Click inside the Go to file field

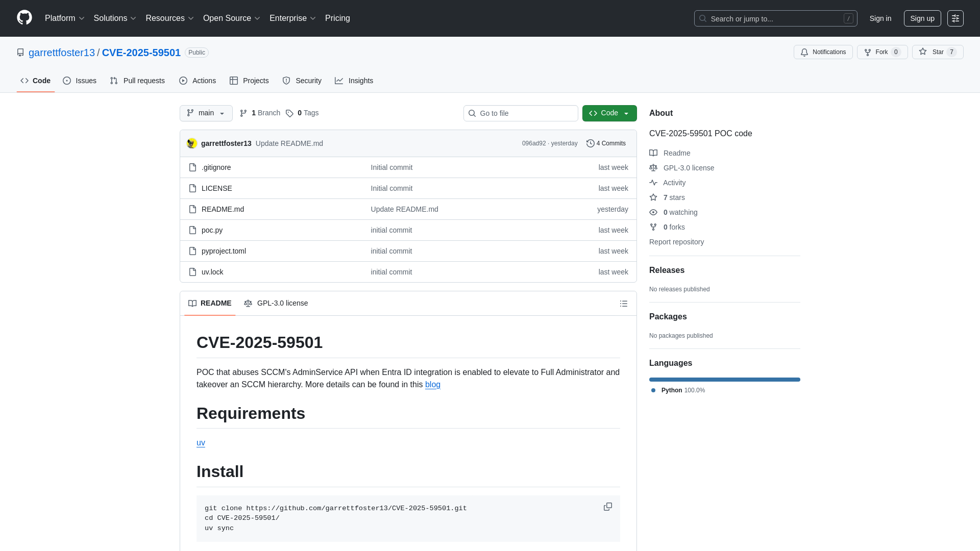(x=521, y=113)
